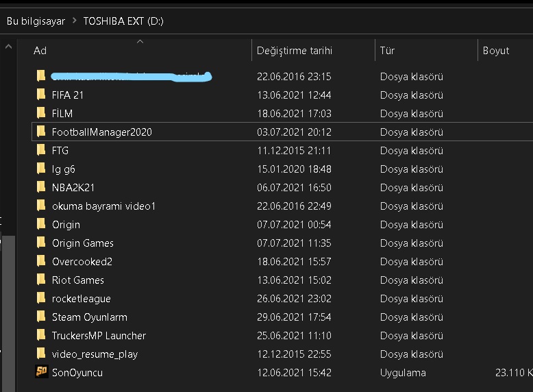Click the date 26.06.2021 23:02
This screenshot has height=392, width=533.
(x=294, y=299)
